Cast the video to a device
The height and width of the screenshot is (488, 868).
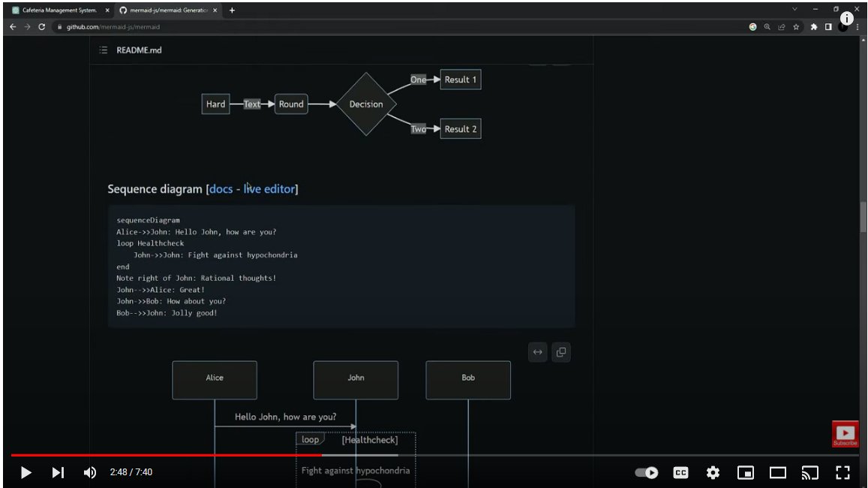809,472
